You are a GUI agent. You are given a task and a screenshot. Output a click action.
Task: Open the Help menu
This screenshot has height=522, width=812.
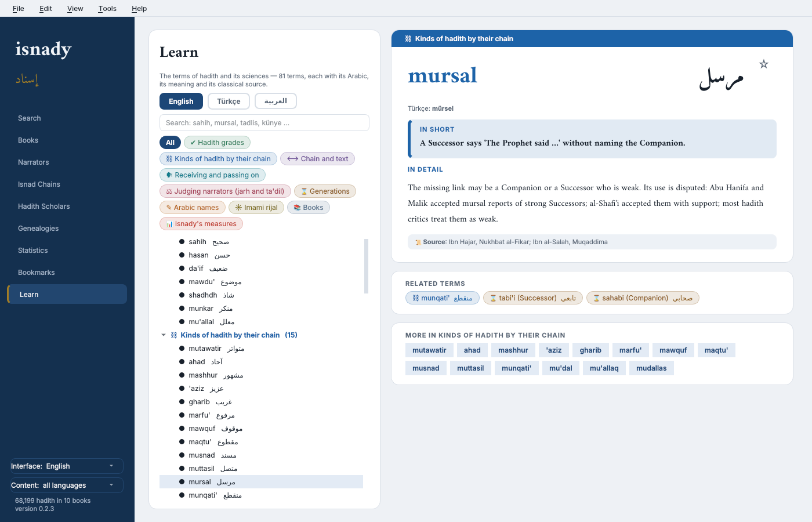click(x=139, y=8)
